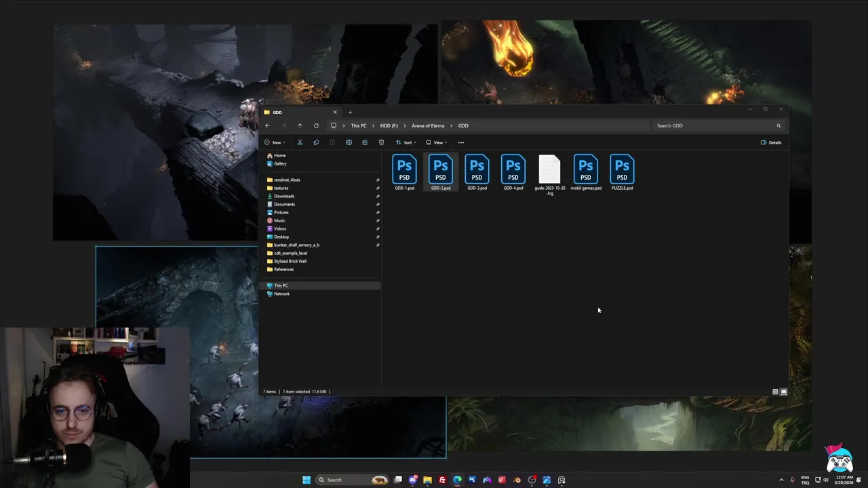Unpin Downloads pin icon
The image size is (868, 488).
(x=378, y=196)
